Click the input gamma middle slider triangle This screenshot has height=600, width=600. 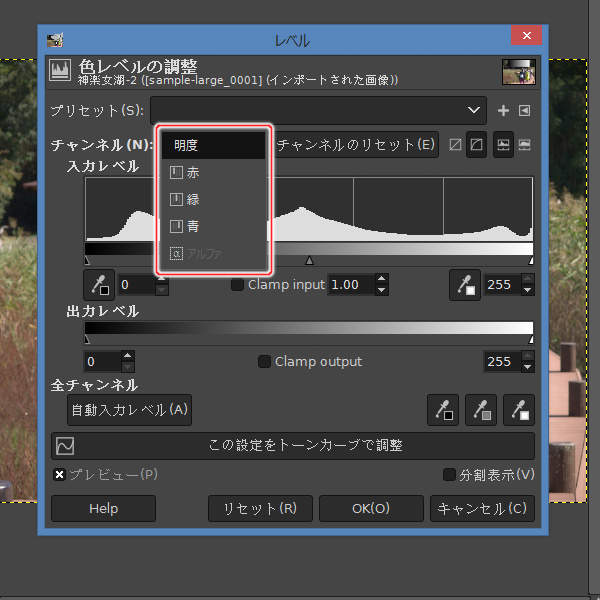point(309,260)
